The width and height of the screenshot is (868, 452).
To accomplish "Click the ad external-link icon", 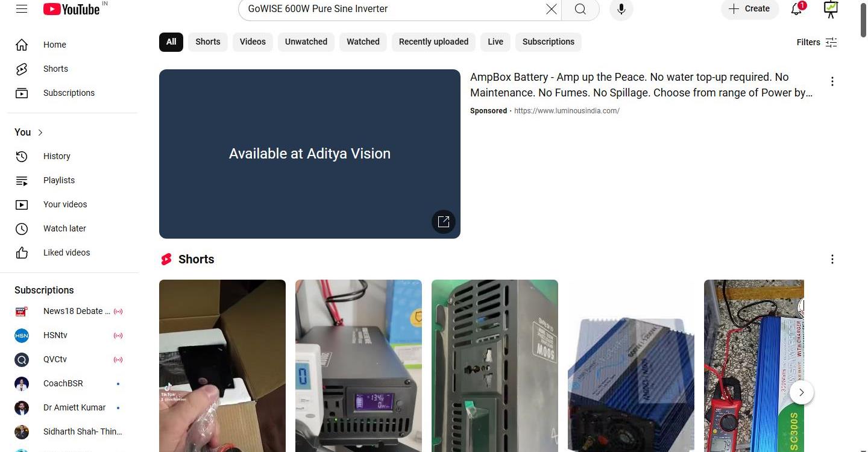I will click(444, 222).
